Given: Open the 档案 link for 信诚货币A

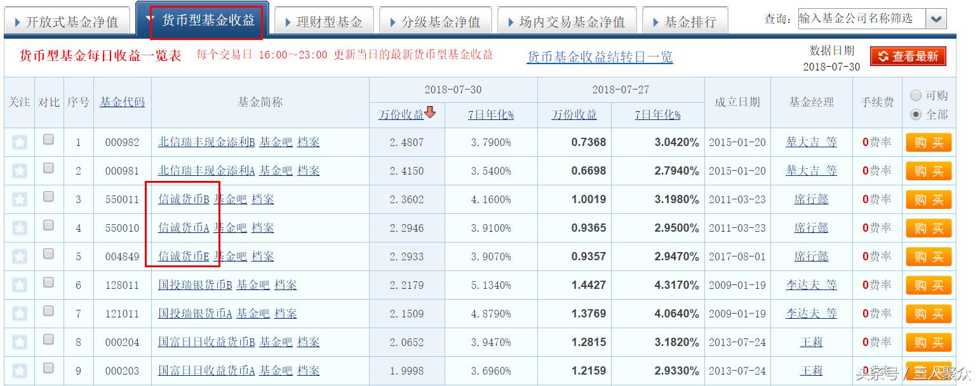Looking at the screenshot, I should 263,228.
